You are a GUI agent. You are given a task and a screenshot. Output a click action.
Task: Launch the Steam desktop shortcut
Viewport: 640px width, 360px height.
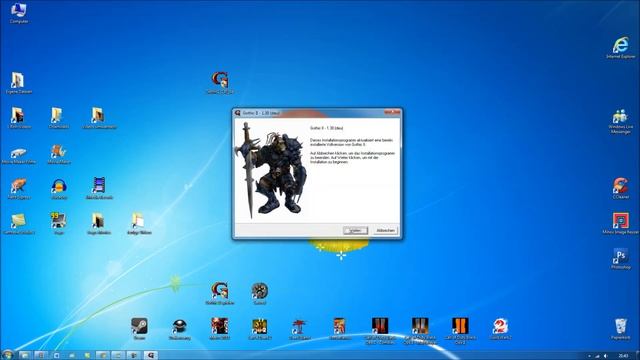[139, 329]
